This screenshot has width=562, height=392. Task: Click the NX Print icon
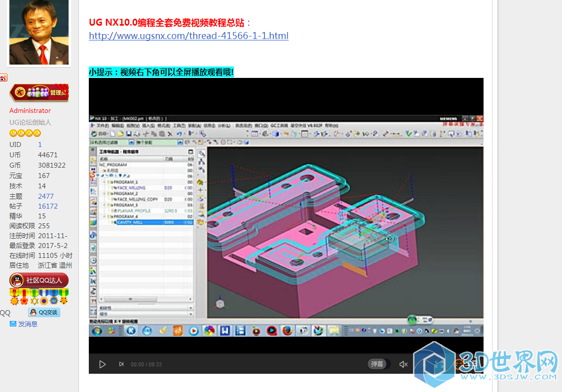[137, 134]
